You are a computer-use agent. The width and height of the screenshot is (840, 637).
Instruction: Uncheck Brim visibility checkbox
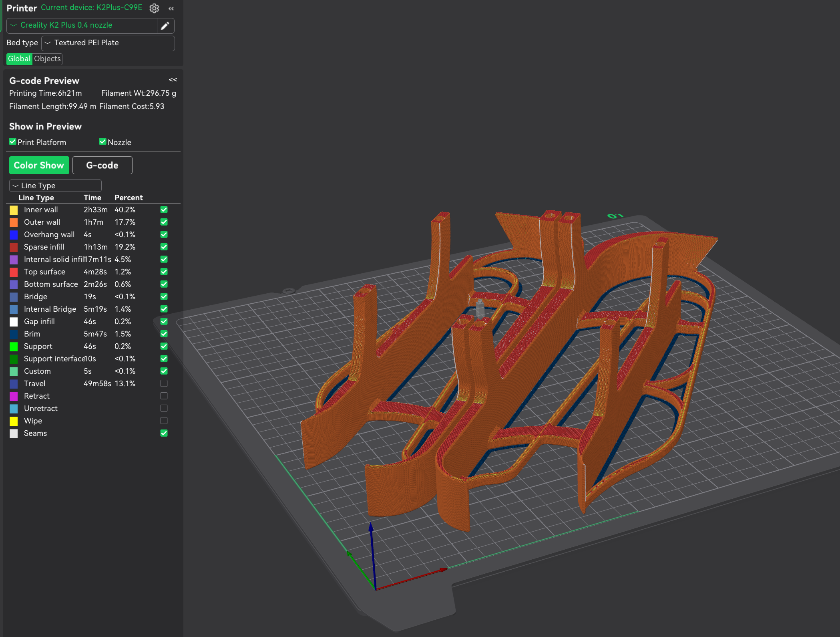click(164, 334)
